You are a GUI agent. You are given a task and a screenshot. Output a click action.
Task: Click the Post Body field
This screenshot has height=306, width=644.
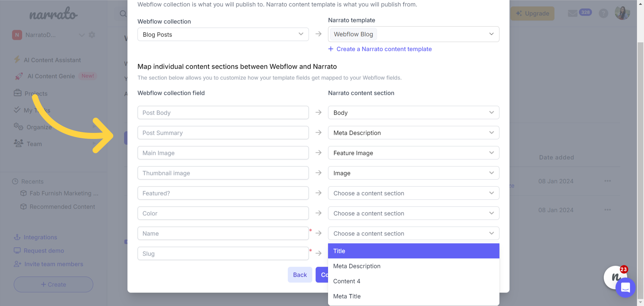coord(223,113)
